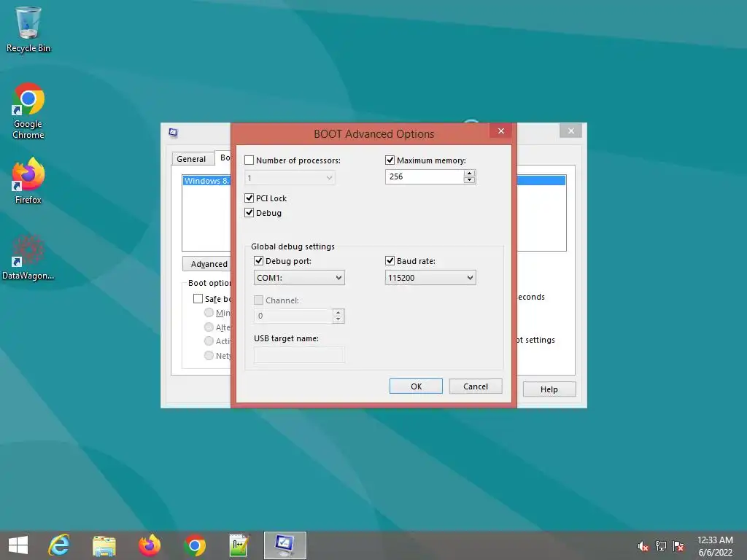747x560 pixels.
Task: Open the COM1 debug port dropdown
Action: point(299,278)
